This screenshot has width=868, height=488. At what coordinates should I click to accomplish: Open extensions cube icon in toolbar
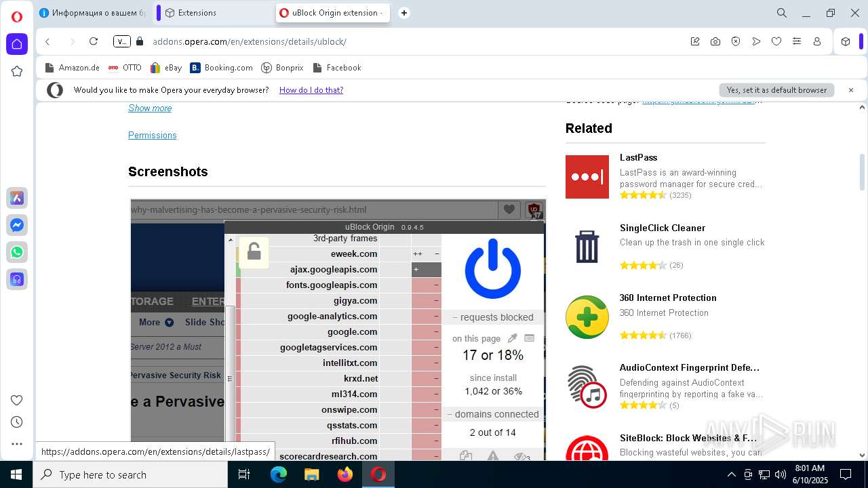tap(846, 41)
